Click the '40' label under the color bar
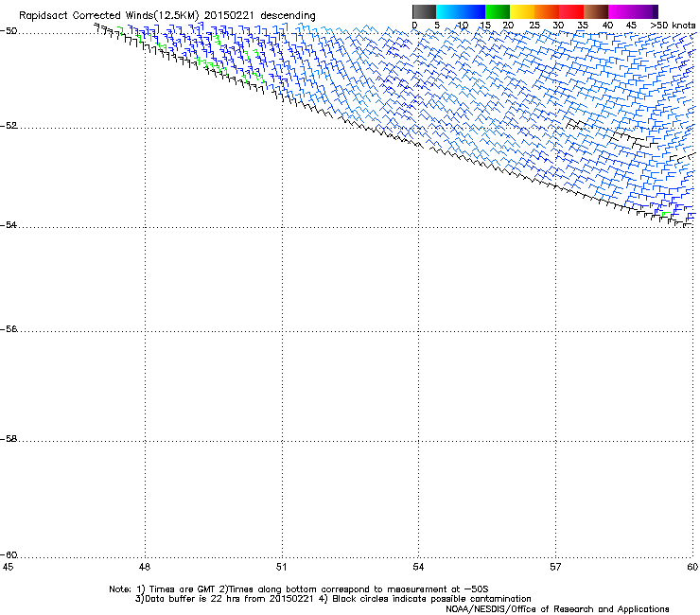The height and width of the screenshot is (615, 700). 607,26
